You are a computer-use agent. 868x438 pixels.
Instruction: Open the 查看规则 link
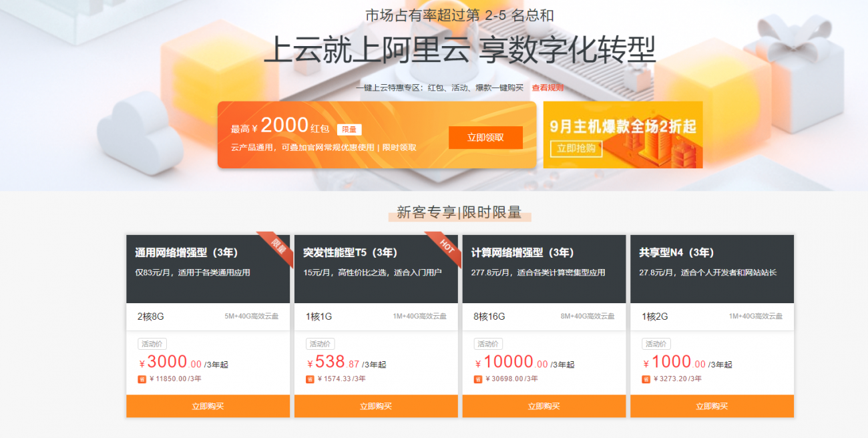(548, 87)
